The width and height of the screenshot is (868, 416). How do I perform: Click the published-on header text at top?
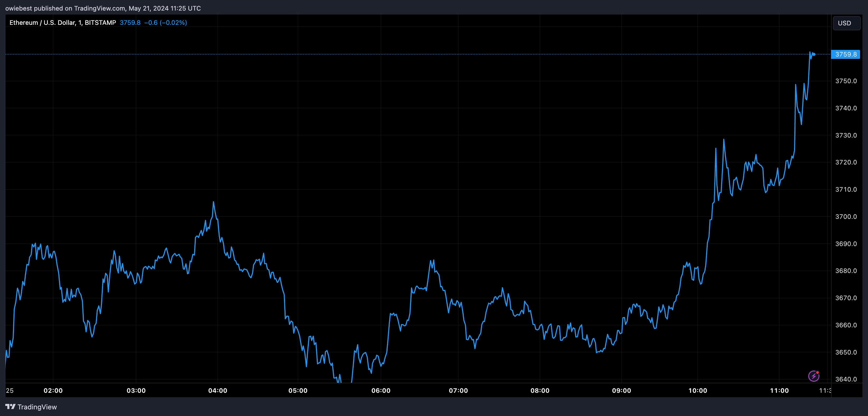pos(103,8)
